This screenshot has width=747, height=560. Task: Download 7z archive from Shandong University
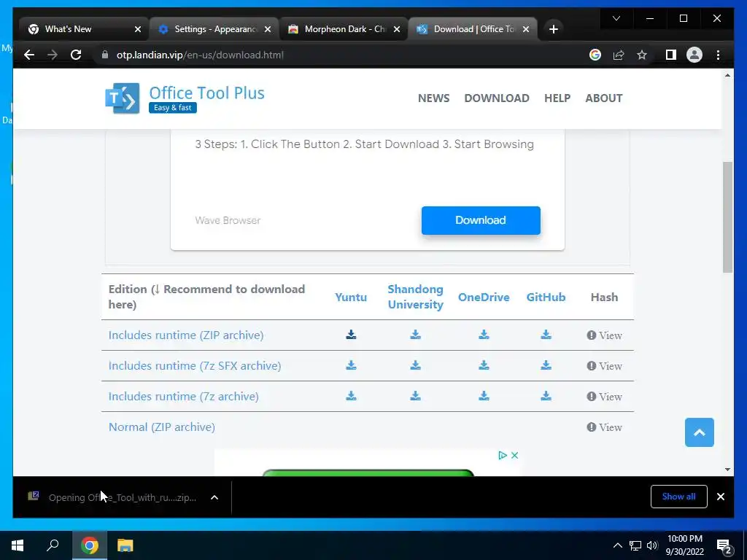415,396
